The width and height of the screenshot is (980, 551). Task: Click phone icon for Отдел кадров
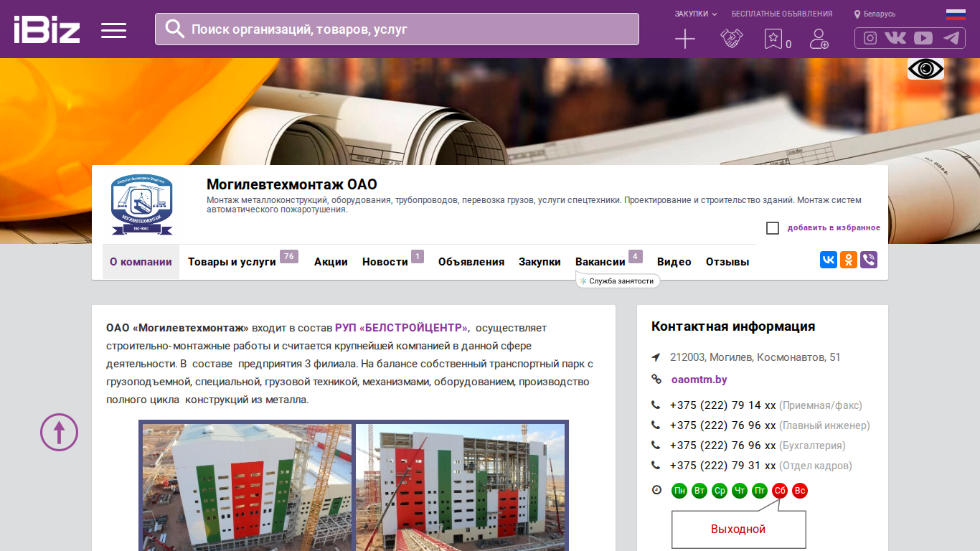pos(656,466)
